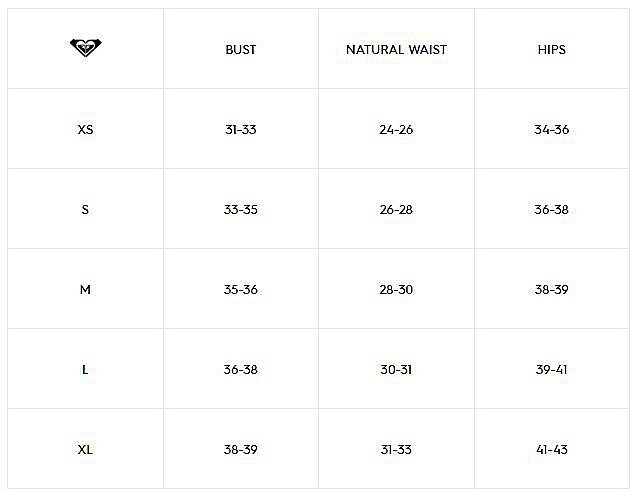Select the BUST column header
Screen dimensions: 639x503
[240, 50]
